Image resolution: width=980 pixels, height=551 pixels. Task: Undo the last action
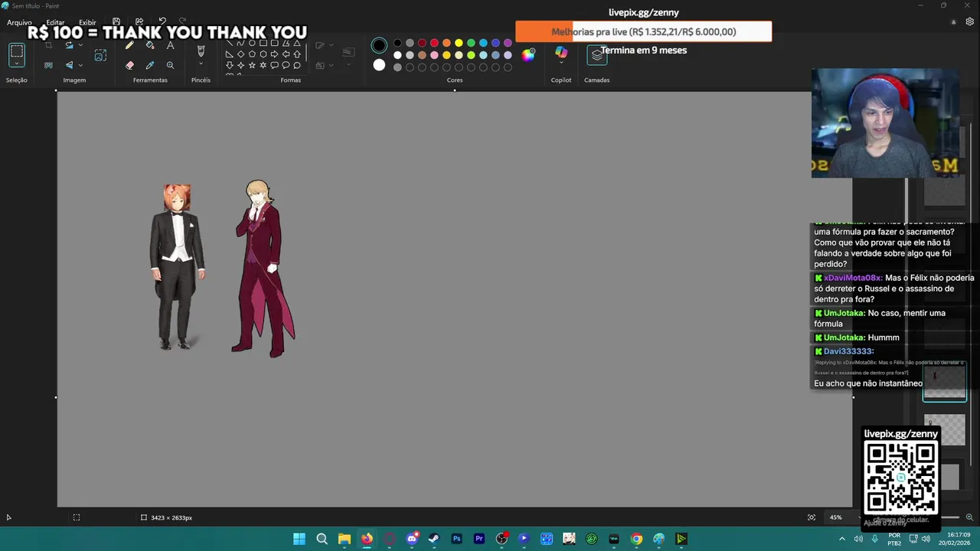click(162, 21)
